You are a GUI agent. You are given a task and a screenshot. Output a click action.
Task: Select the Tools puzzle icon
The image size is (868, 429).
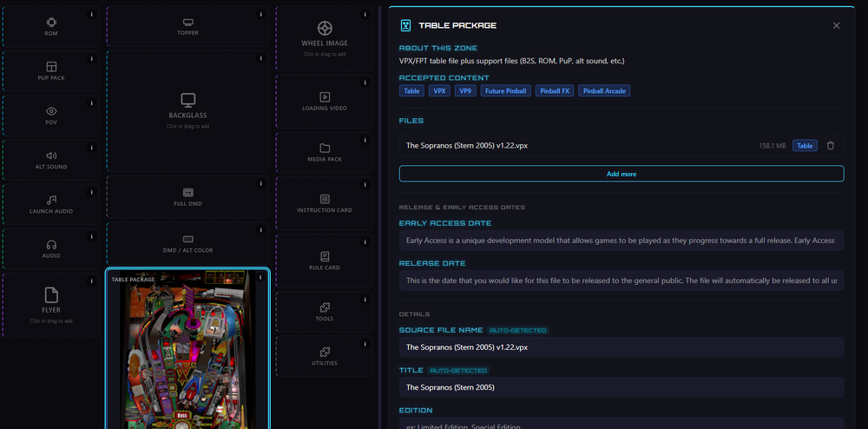click(x=325, y=307)
